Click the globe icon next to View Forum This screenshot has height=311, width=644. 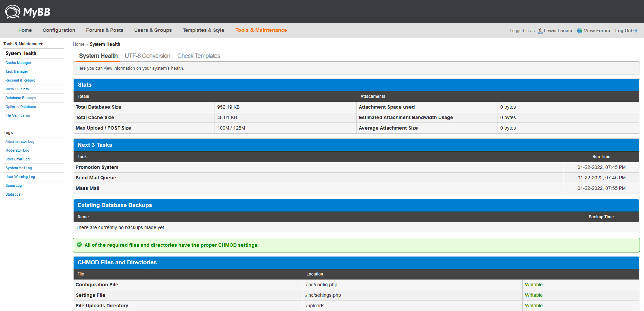580,31
